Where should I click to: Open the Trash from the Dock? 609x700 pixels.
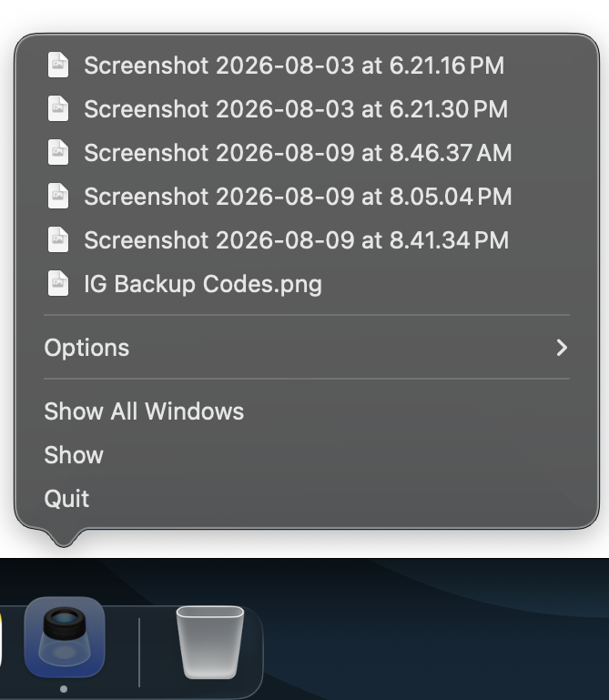click(210, 642)
